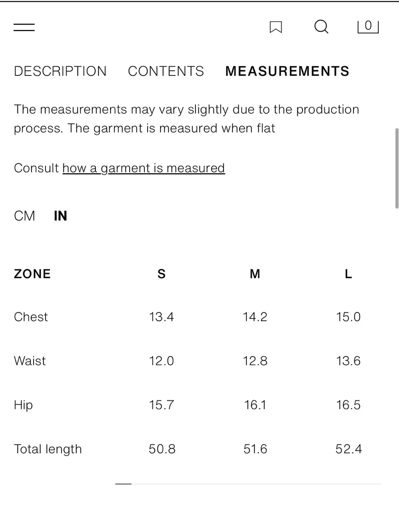Click the Hip value 16.5 for L
399x532 pixels.
point(348,405)
